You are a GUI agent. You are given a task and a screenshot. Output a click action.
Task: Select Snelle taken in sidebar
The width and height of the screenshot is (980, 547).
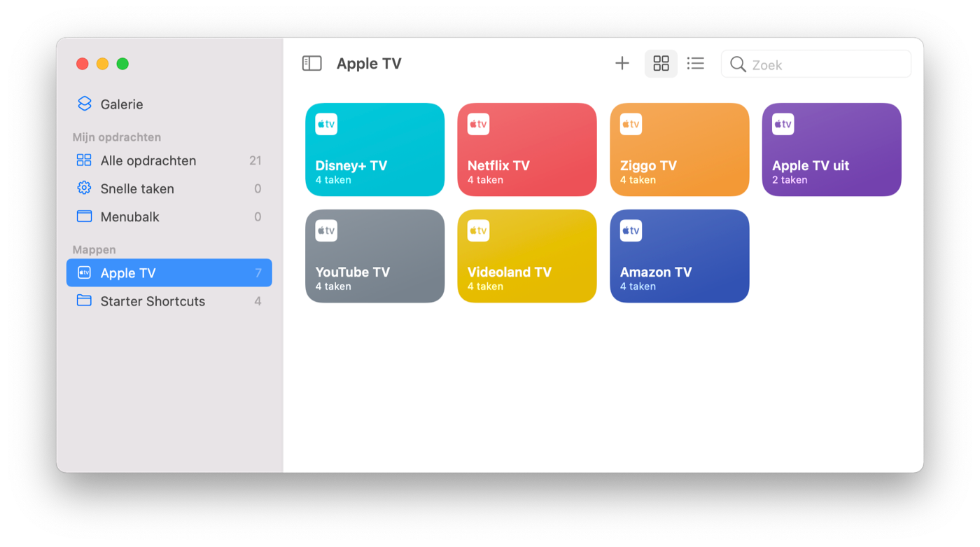coord(169,188)
